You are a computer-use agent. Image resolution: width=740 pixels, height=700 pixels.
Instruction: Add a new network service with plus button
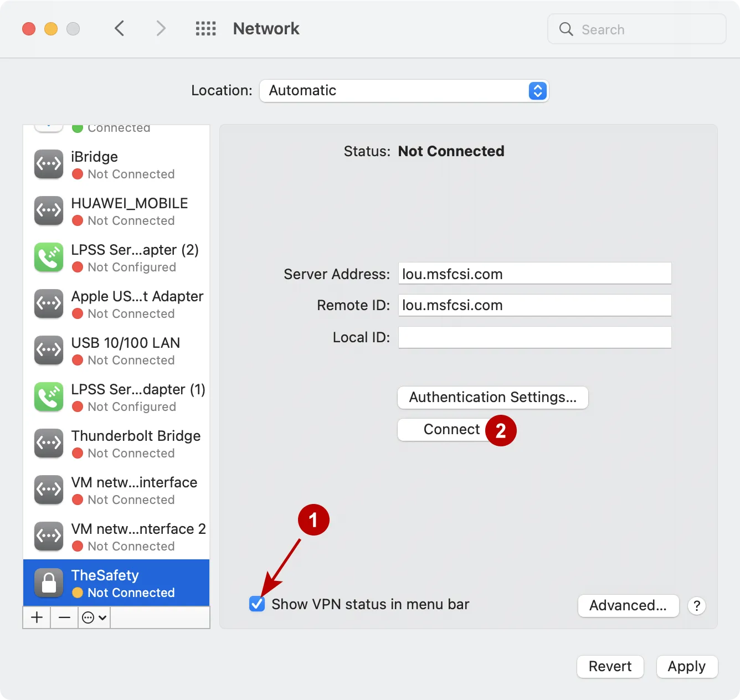pyautogui.click(x=36, y=617)
